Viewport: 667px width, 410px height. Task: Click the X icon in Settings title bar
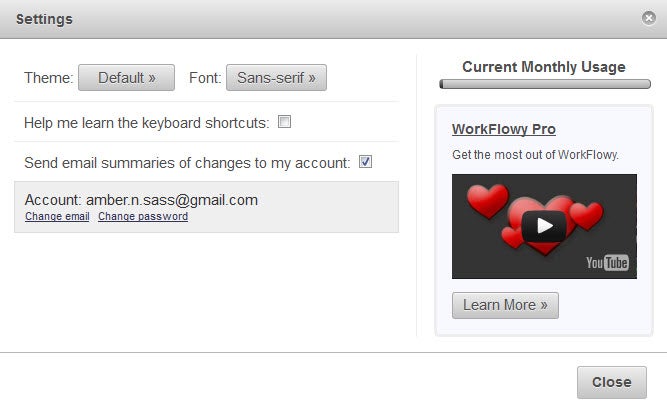click(x=649, y=18)
